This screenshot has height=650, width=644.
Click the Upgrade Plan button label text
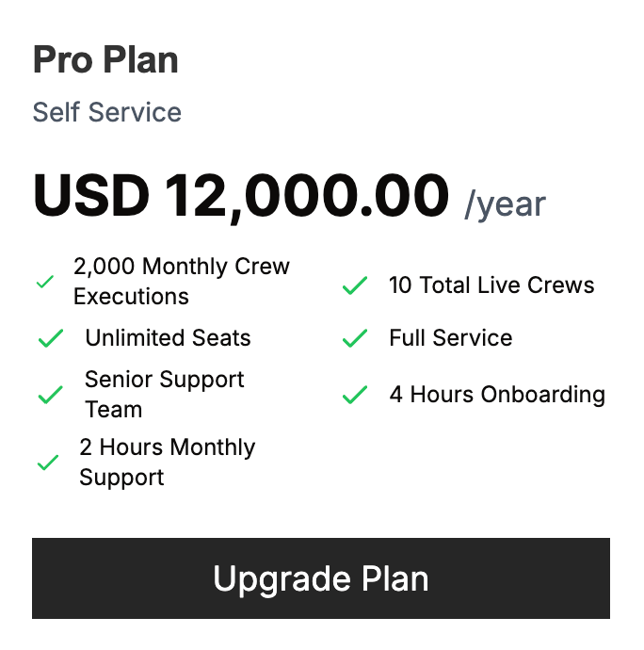321,578
